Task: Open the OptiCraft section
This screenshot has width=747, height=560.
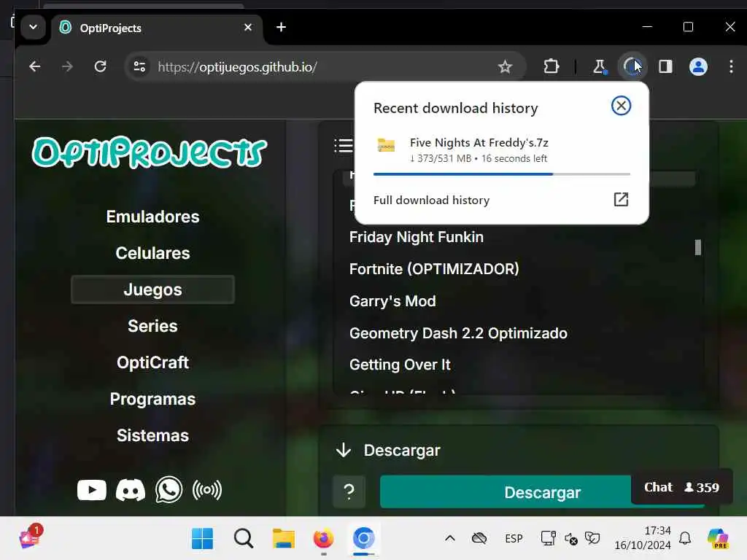Action: (152, 362)
